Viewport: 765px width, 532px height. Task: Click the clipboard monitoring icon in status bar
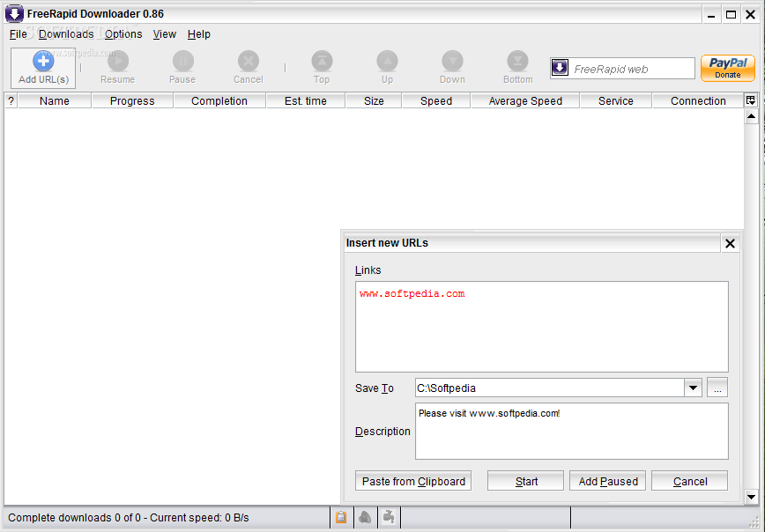341,517
